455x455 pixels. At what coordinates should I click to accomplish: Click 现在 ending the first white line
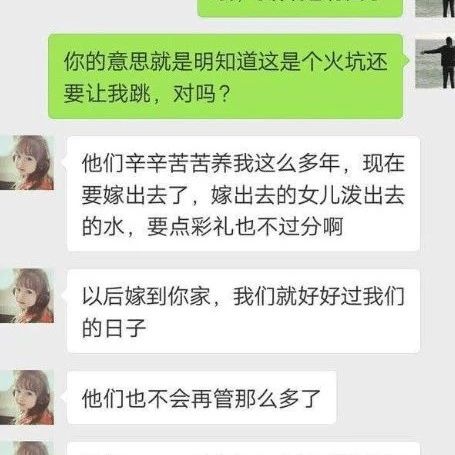click(x=384, y=163)
